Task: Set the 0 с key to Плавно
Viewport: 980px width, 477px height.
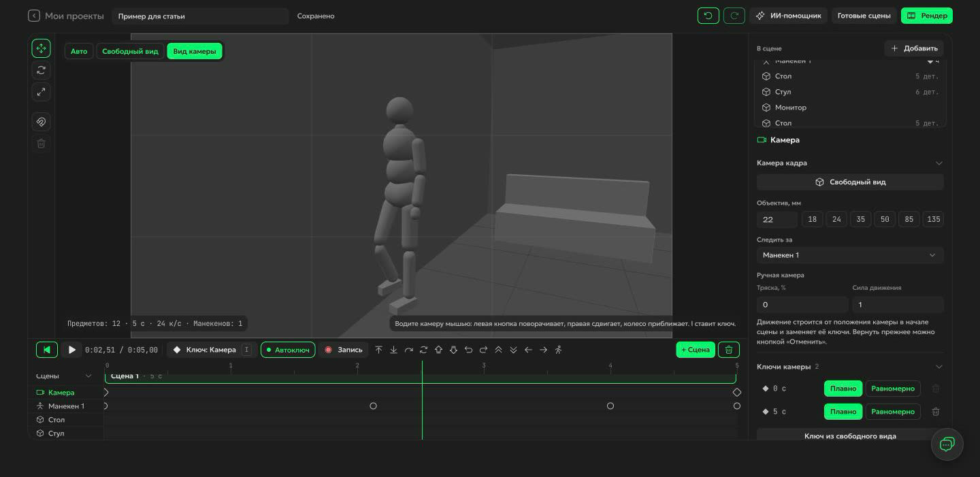Action: [x=843, y=389]
